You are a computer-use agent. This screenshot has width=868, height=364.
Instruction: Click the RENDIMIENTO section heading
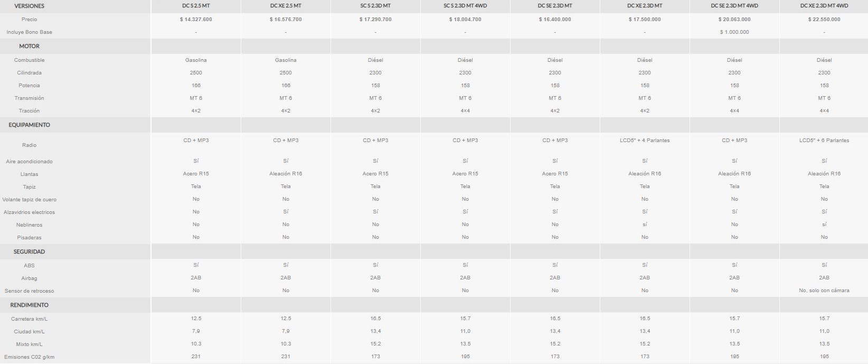point(30,305)
